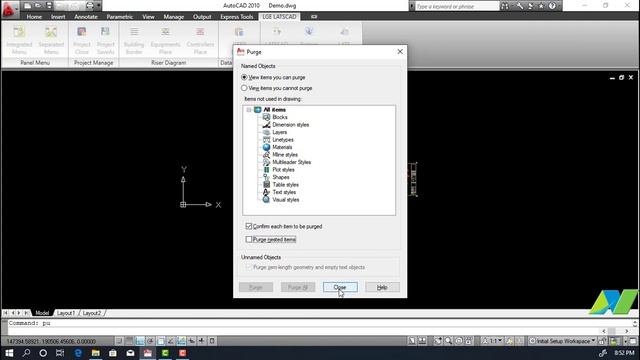Switch to the Layout2 tab
Screen dimensions: 640x360
coord(91,313)
